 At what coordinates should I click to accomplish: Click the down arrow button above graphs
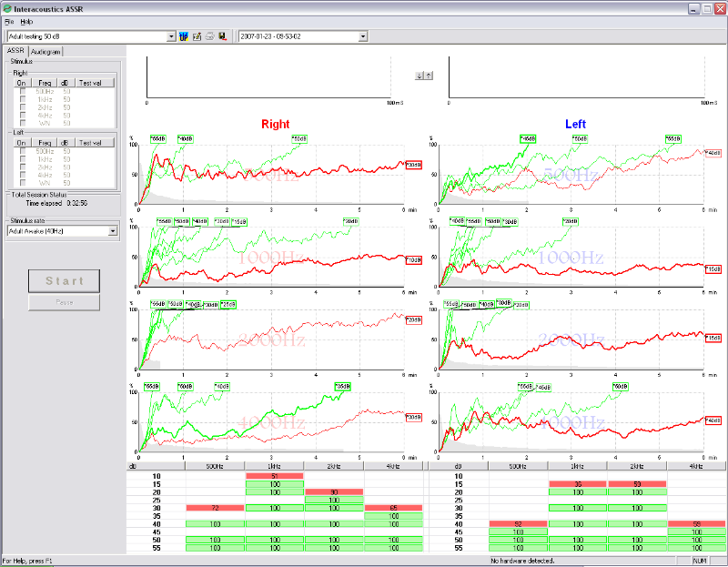point(419,76)
